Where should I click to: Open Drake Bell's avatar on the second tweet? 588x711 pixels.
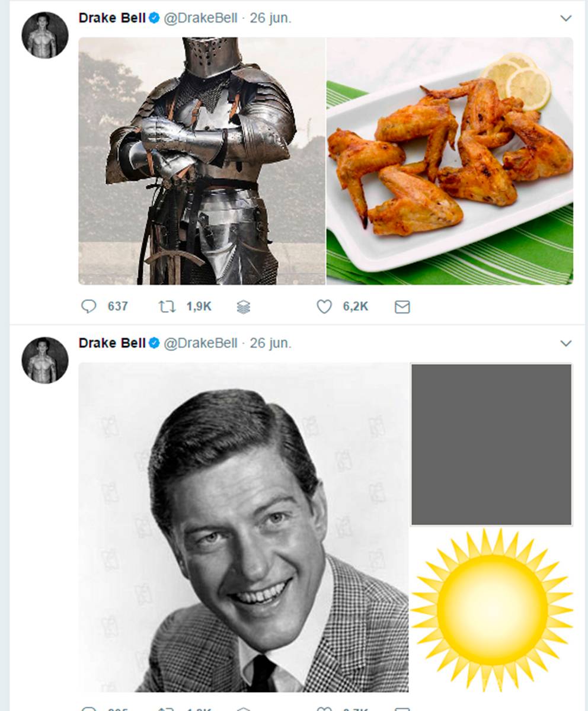(x=45, y=360)
